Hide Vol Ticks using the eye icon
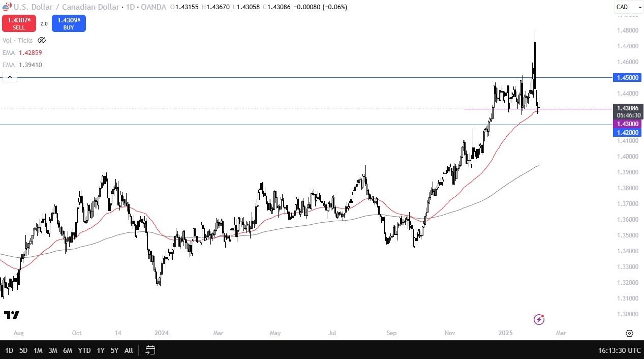Screen dimensions: 644x359 [x=41, y=40]
